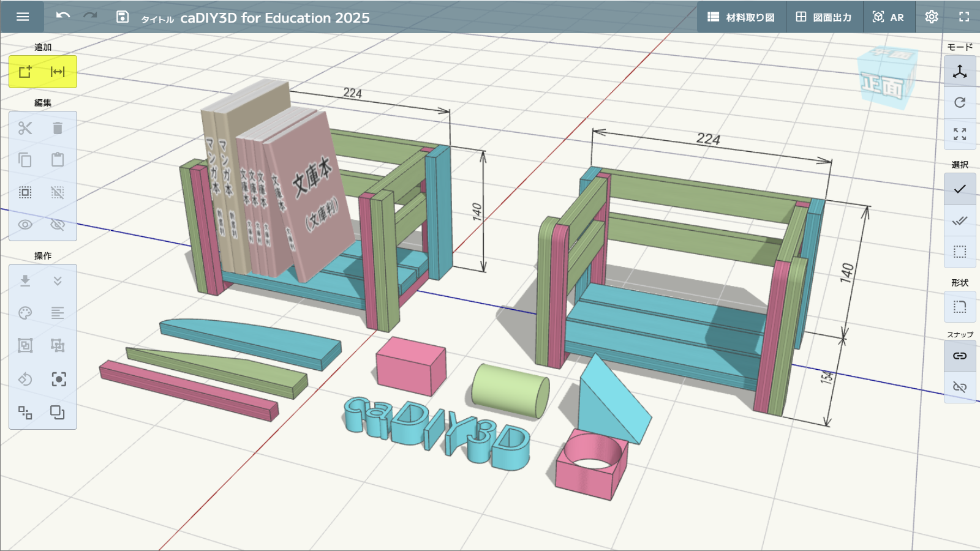The height and width of the screenshot is (551, 980).
Task: Enter fullscreen mode
Action: click(964, 17)
